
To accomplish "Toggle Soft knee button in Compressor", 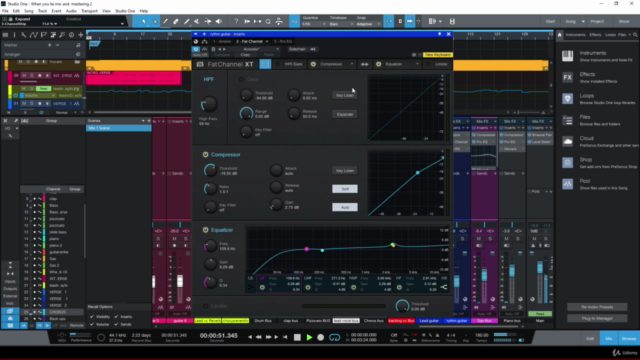I will tap(345, 189).
